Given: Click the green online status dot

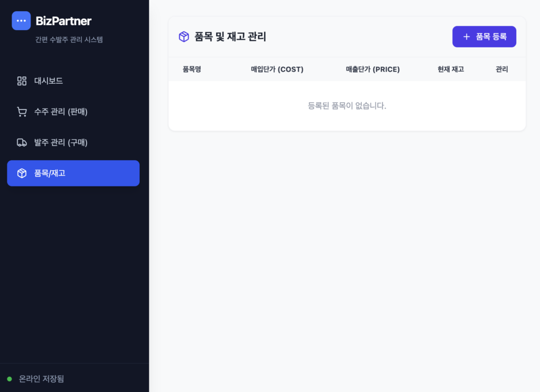Looking at the screenshot, I should pyautogui.click(x=9, y=379).
